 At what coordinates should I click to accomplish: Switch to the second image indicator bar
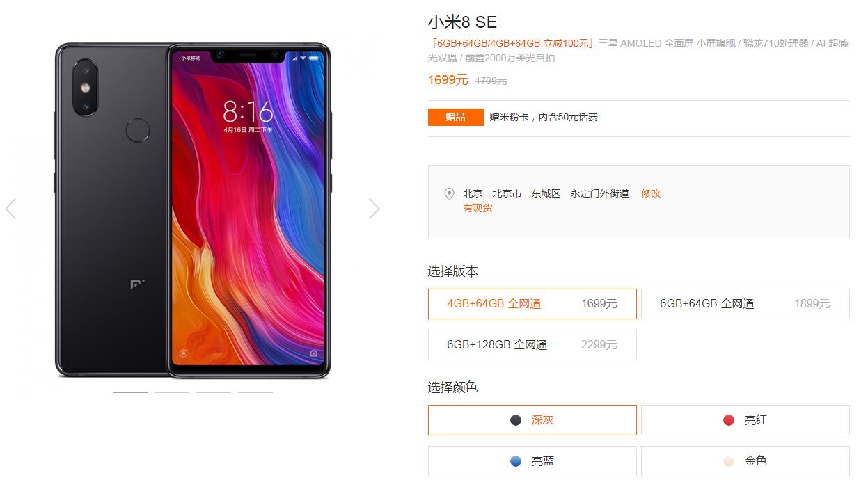click(x=172, y=392)
